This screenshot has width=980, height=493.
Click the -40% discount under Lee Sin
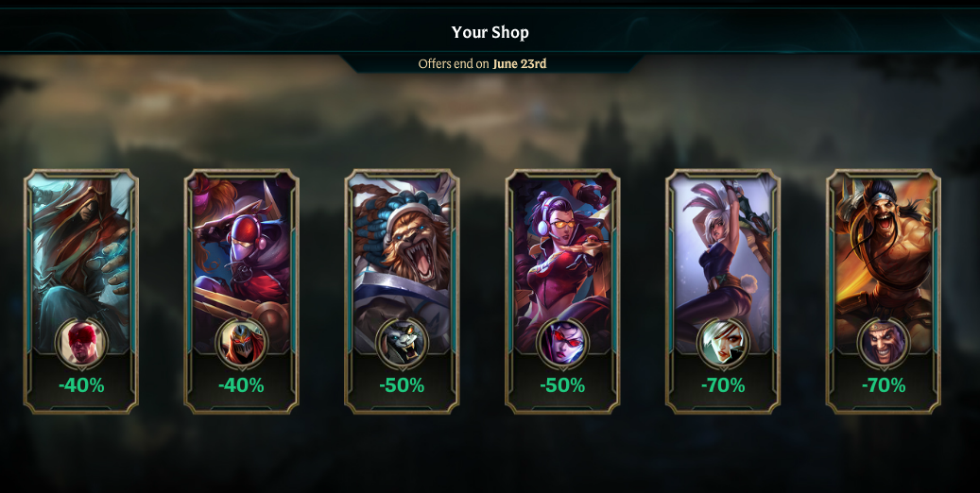[81, 385]
